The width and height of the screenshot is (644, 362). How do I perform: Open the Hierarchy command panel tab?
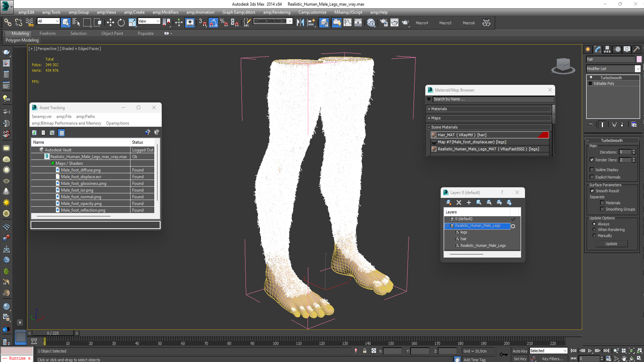(x=607, y=49)
